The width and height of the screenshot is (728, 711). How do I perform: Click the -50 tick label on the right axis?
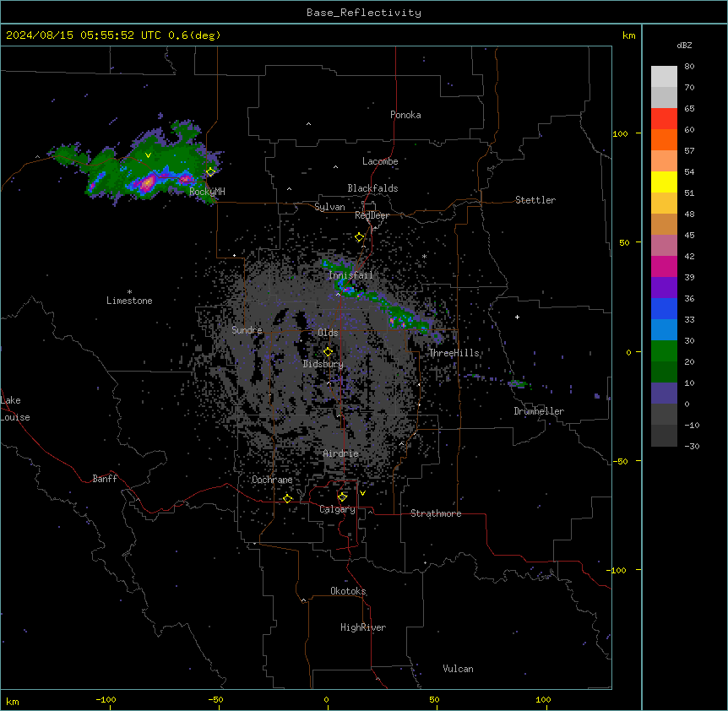[620, 461]
